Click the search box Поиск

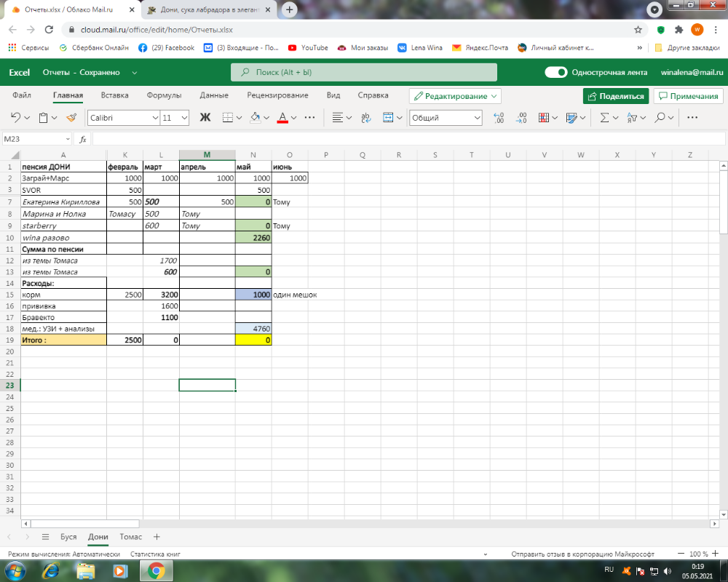364,73
